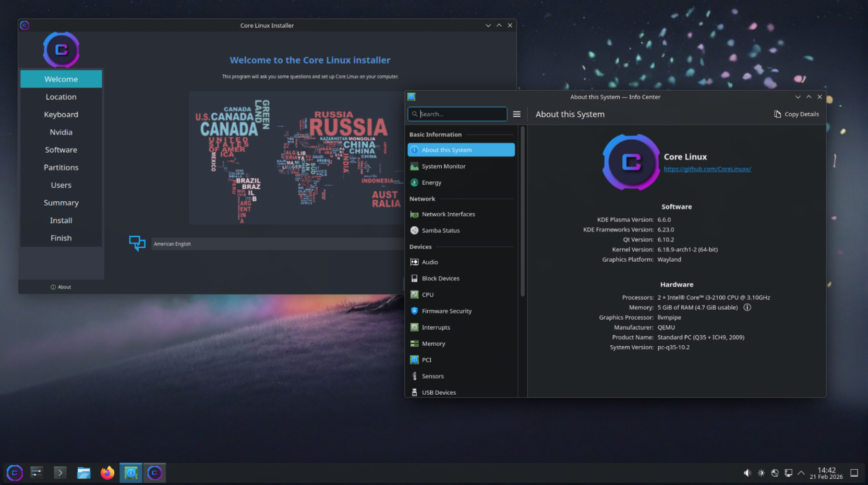Open Firmware Security page
The width and height of the screenshot is (868, 485).
pos(447,311)
